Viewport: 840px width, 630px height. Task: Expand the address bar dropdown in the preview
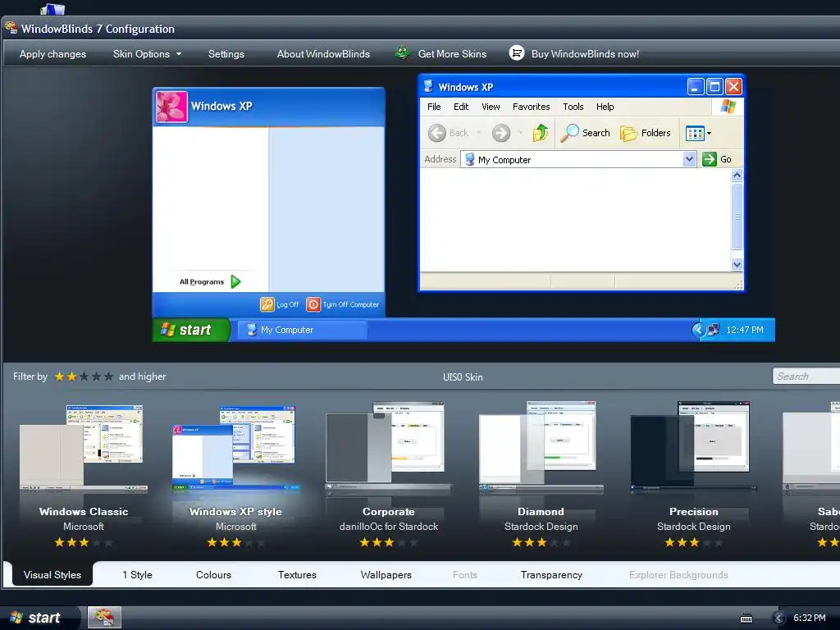coord(689,159)
